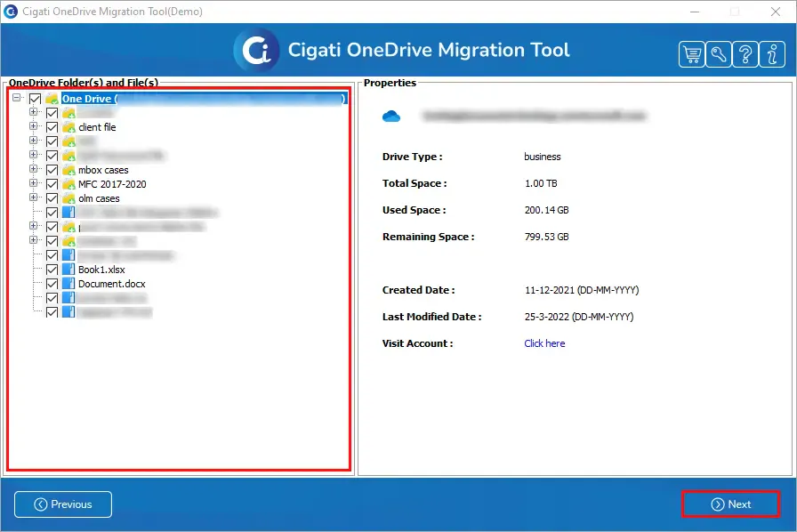
Task: Uncheck the MFC 2017-2020 checkbox
Action: [52, 184]
